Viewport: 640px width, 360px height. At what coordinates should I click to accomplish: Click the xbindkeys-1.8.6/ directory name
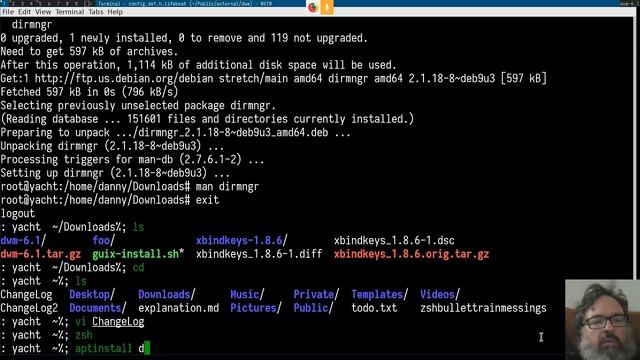[x=242, y=240]
